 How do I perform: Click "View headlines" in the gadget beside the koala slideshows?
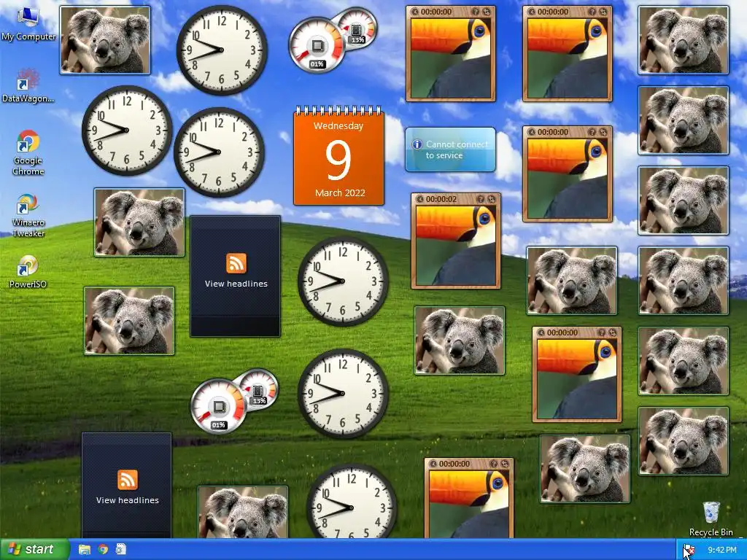click(x=236, y=284)
